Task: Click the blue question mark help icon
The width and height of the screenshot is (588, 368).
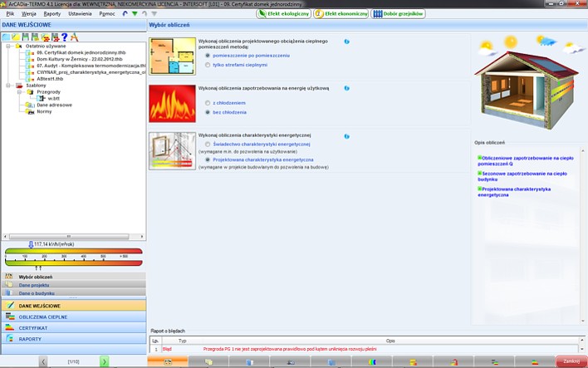Action: point(65,37)
